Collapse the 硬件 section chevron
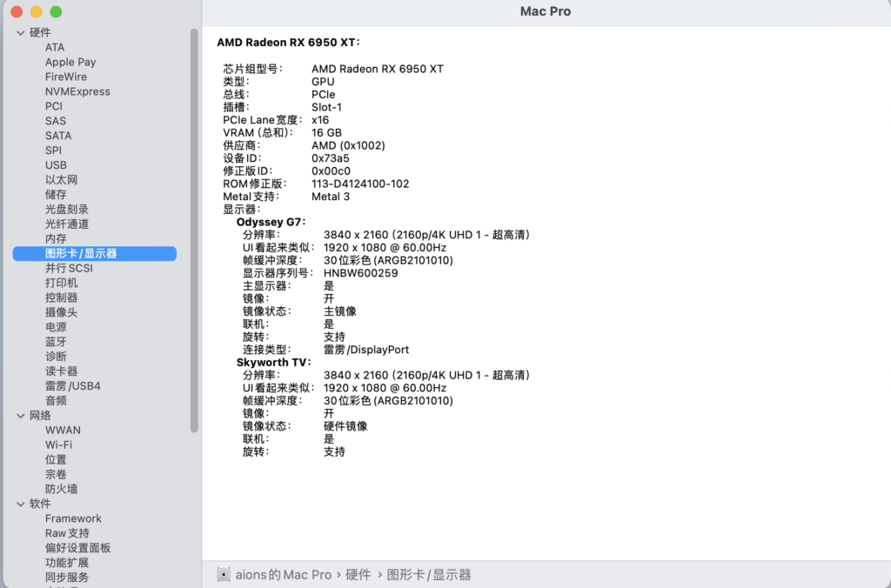Image resolution: width=891 pixels, height=588 pixels. (x=21, y=33)
